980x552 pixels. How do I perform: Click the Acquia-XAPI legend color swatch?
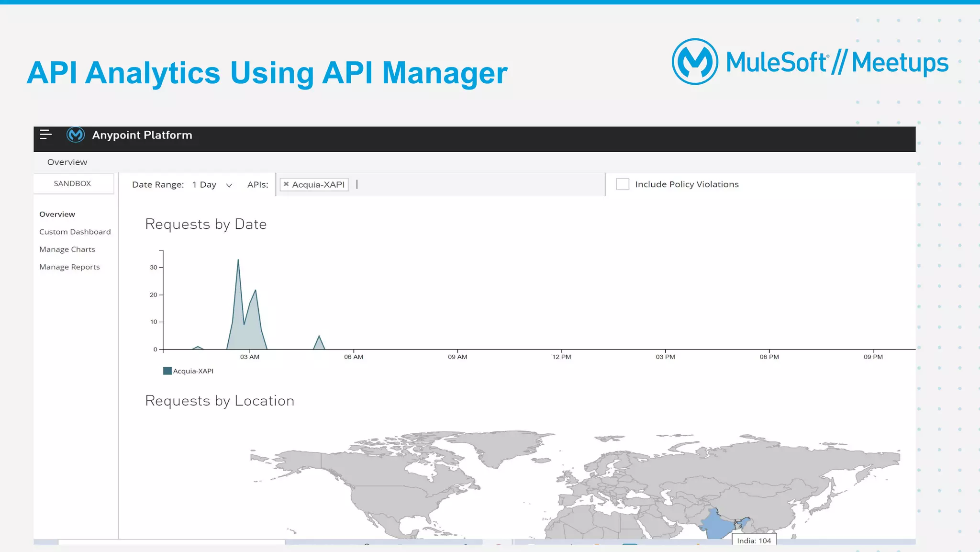(x=167, y=371)
